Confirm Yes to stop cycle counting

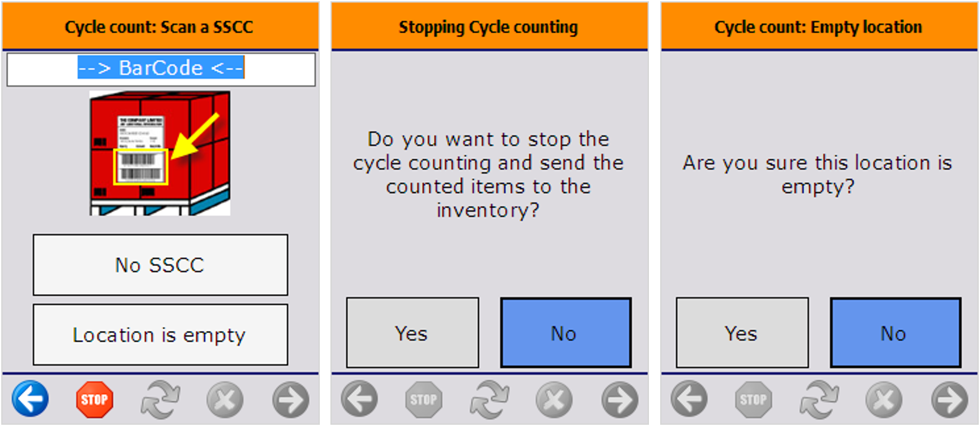click(412, 333)
